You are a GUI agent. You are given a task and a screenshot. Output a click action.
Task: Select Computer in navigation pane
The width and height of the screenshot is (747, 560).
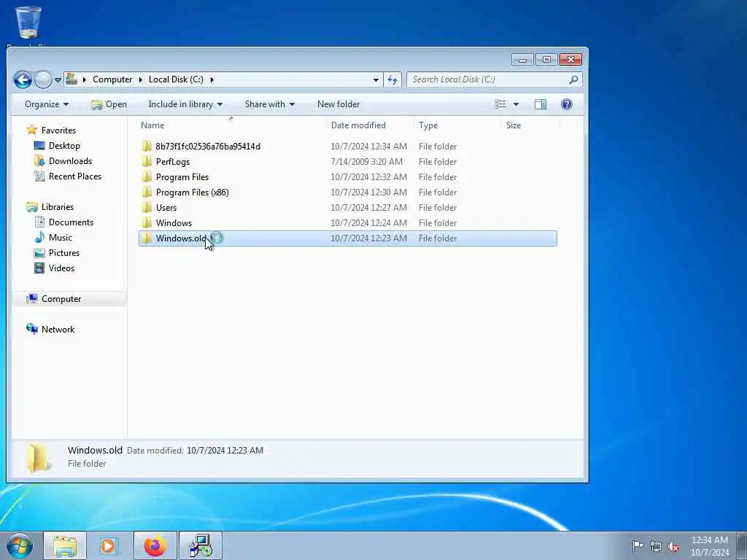point(61,299)
